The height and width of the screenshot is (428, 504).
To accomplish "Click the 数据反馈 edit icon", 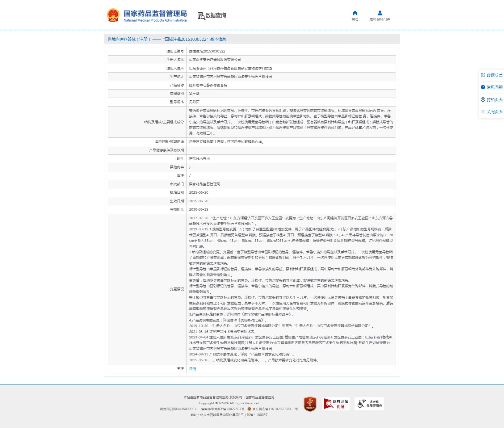I will pos(483,75).
